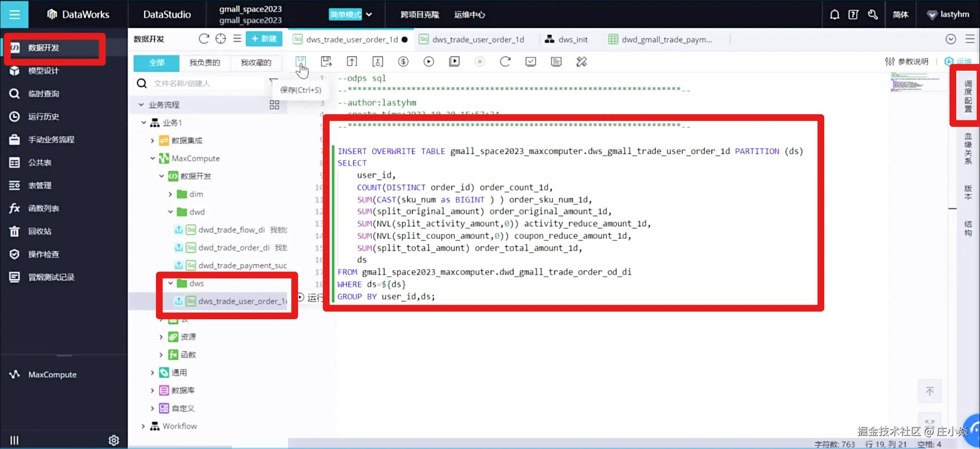
Task: Click the list view three-lines icon
Action: pyautogui.click(x=237, y=39)
